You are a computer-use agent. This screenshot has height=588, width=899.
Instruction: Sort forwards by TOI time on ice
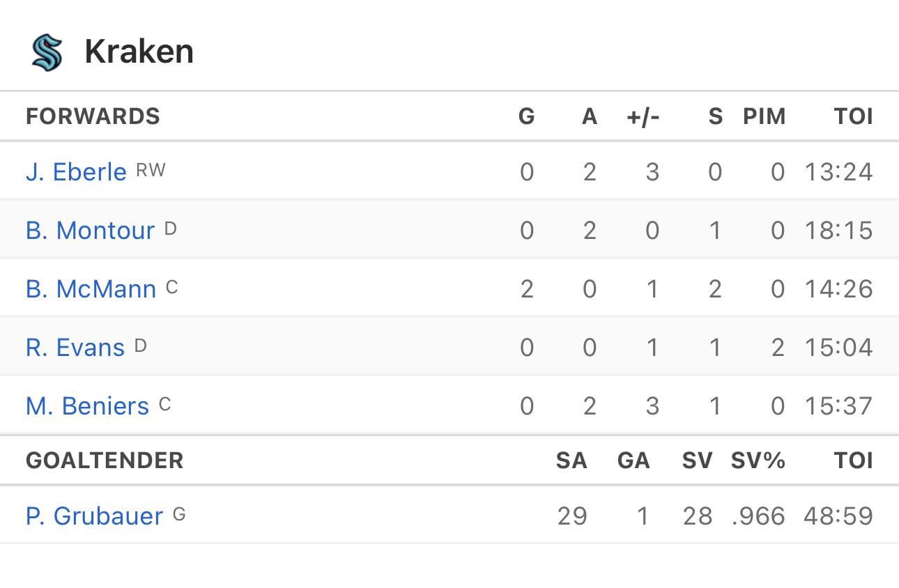point(854,116)
